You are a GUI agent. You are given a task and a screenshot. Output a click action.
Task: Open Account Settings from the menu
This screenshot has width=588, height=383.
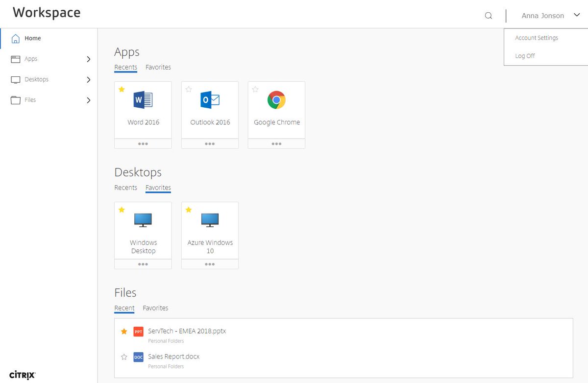(x=536, y=38)
